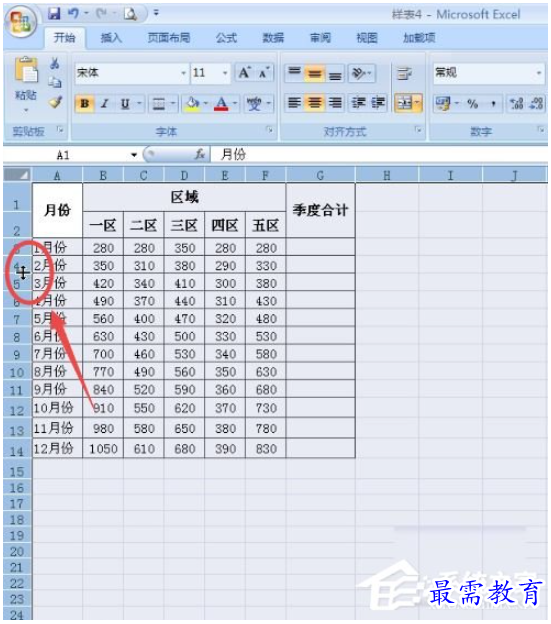Increase the font size
551x624 pixels.
click(x=244, y=73)
